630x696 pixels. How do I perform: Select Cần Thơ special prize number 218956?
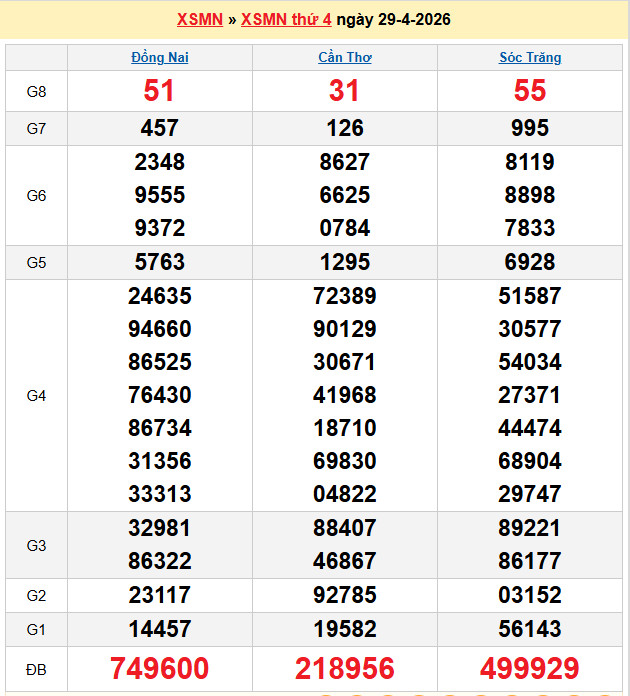[x=345, y=669]
